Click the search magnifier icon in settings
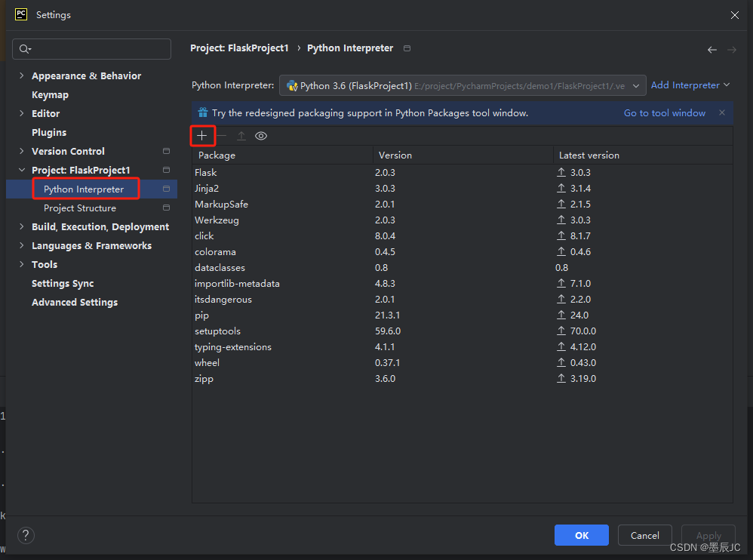This screenshot has height=560, width=753. point(25,49)
